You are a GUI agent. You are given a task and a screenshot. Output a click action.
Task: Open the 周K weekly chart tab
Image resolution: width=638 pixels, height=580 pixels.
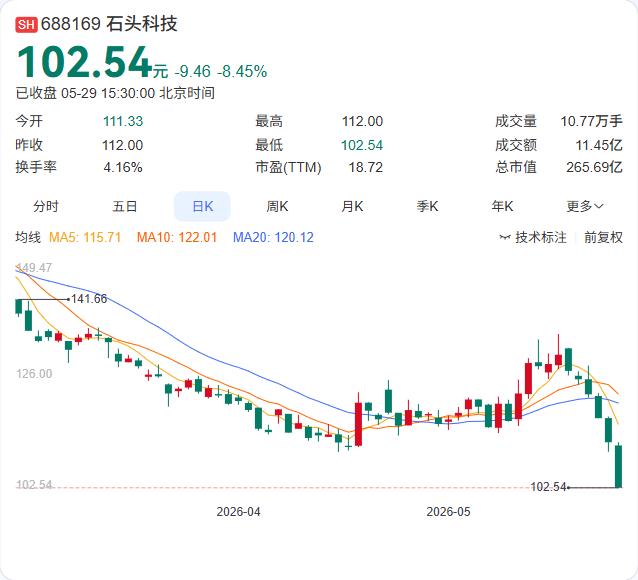coord(277,206)
